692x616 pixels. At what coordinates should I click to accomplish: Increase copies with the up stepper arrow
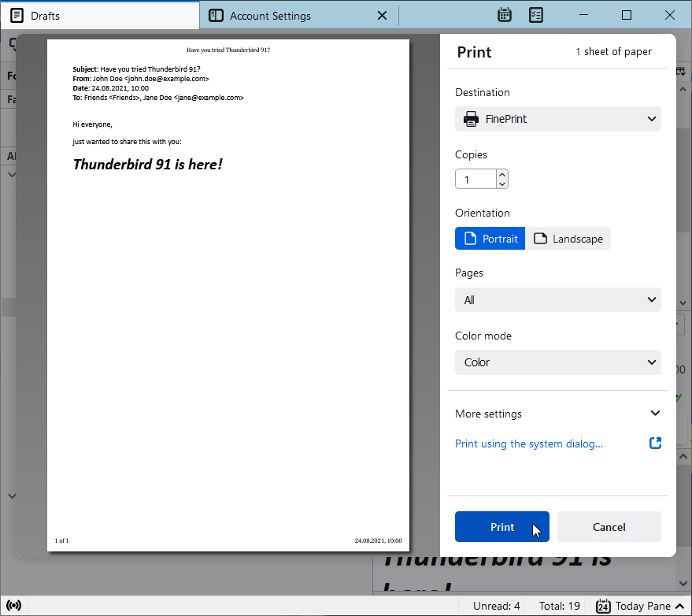[502, 174]
